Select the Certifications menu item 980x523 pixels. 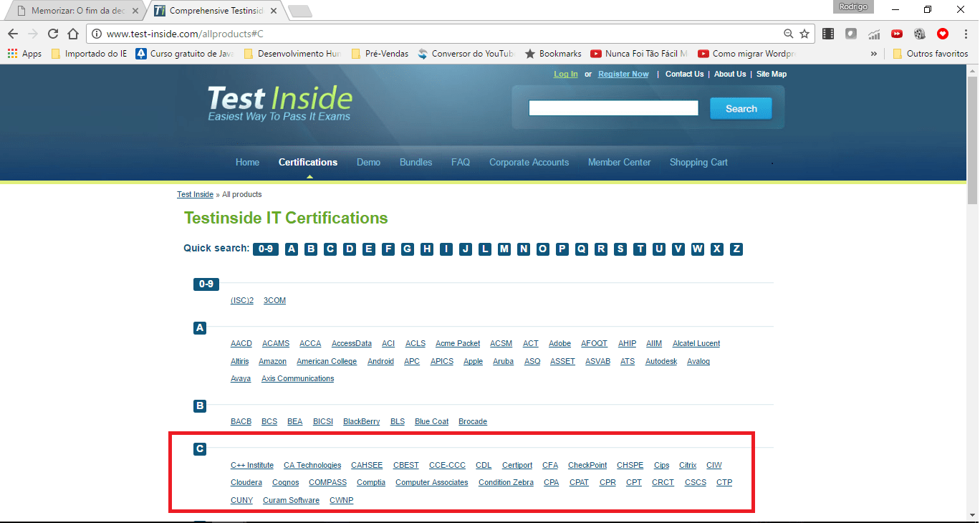[x=308, y=162]
